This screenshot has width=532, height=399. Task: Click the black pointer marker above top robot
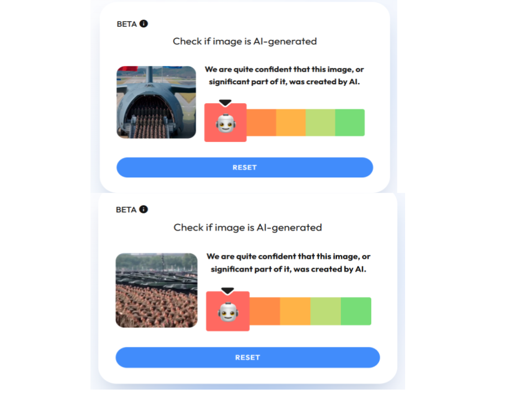[x=225, y=103]
